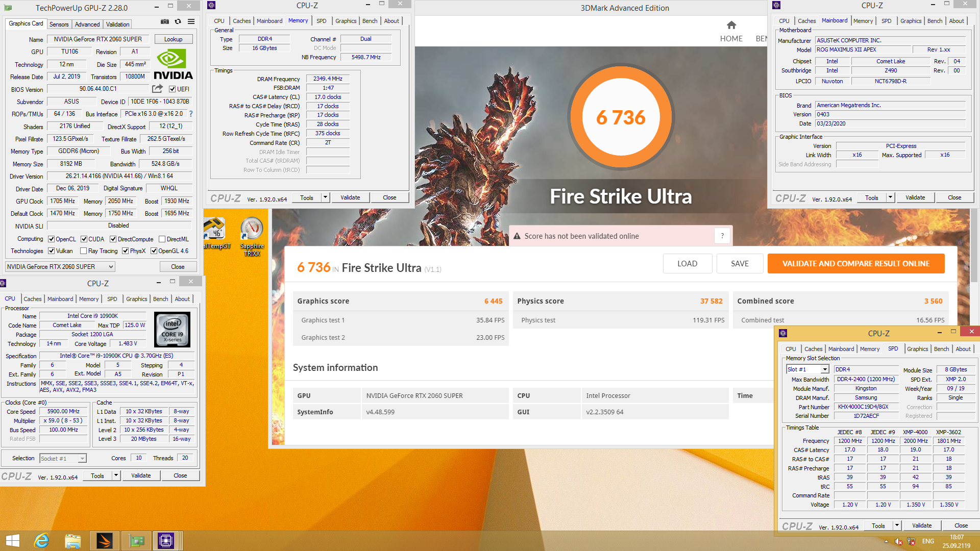Enable the Ray Tracing checkbox
The height and width of the screenshot is (551, 980).
pos(83,251)
